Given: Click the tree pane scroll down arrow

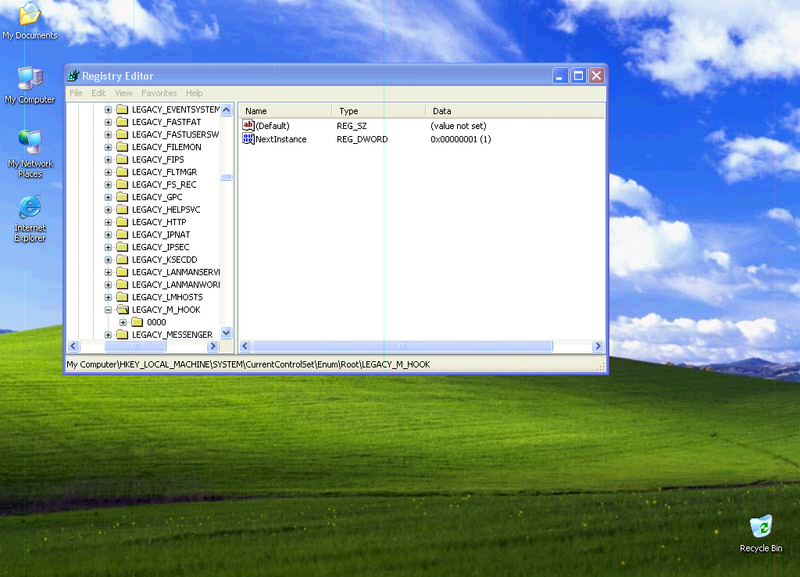Looking at the screenshot, I should (x=226, y=333).
